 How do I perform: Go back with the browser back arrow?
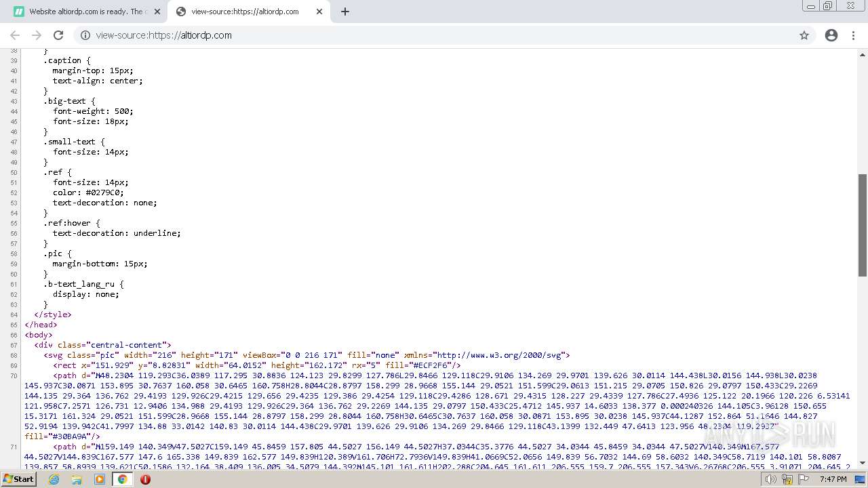click(x=15, y=35)
